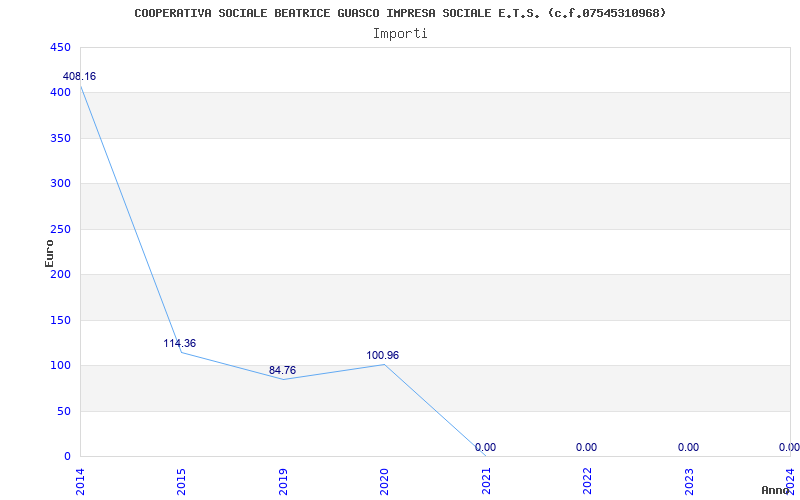Click the 0.00 label above 2021
Screen dimensions: 800x500
tap(485, 447)
